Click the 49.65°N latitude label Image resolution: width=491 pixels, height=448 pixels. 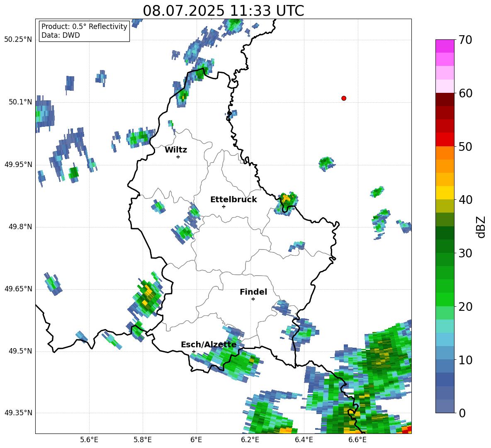click(x=18, y=289)
